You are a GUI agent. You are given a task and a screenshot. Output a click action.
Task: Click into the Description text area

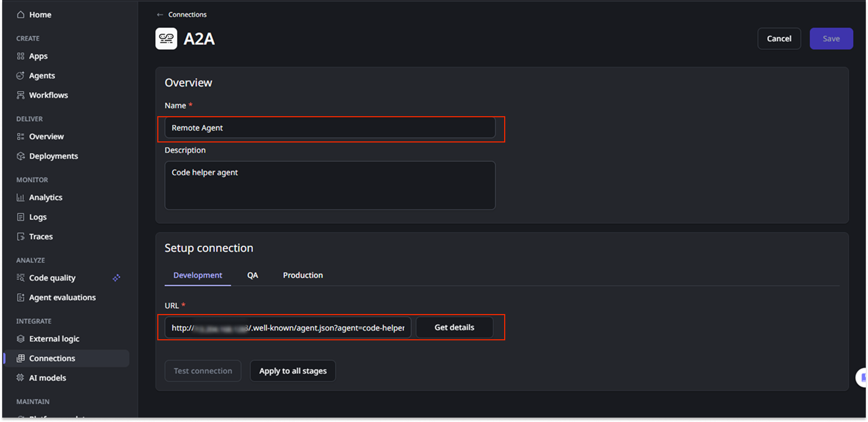[330, 185]
